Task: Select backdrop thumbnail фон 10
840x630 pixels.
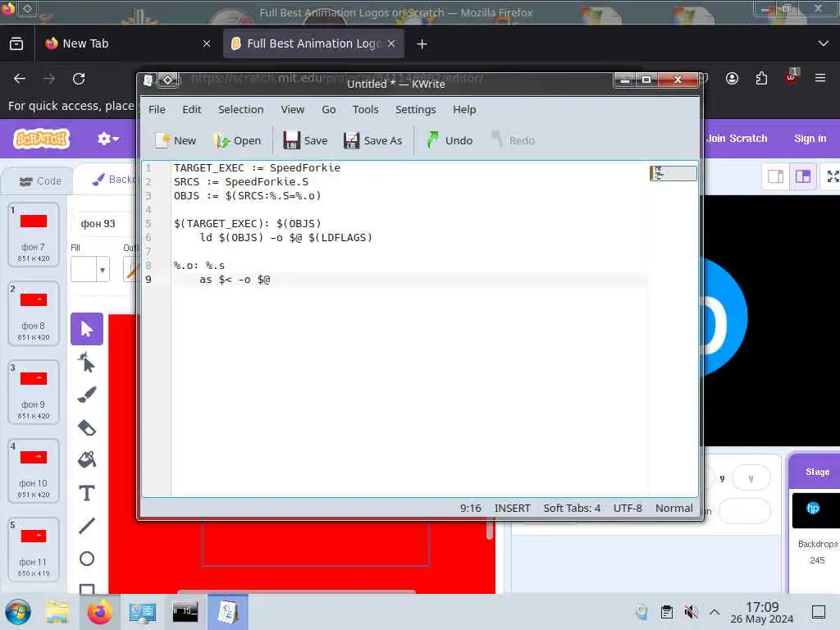Action: click(33, 470)
